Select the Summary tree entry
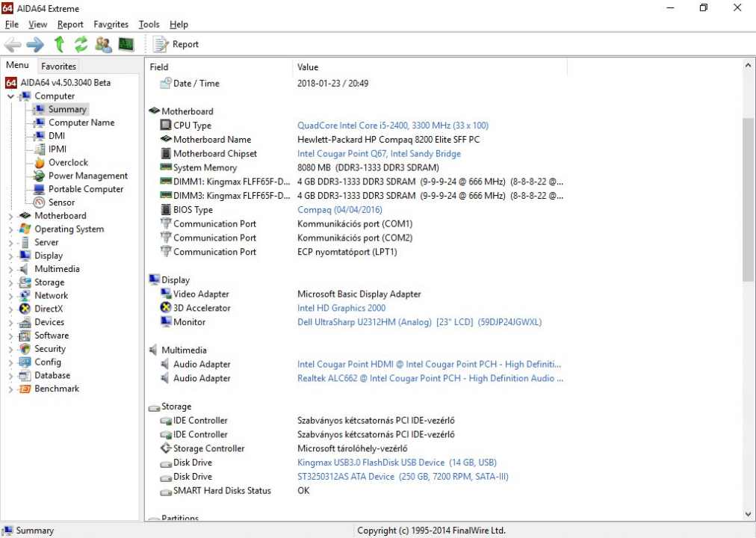Screen dimensions: 756x538 (67, 109)
